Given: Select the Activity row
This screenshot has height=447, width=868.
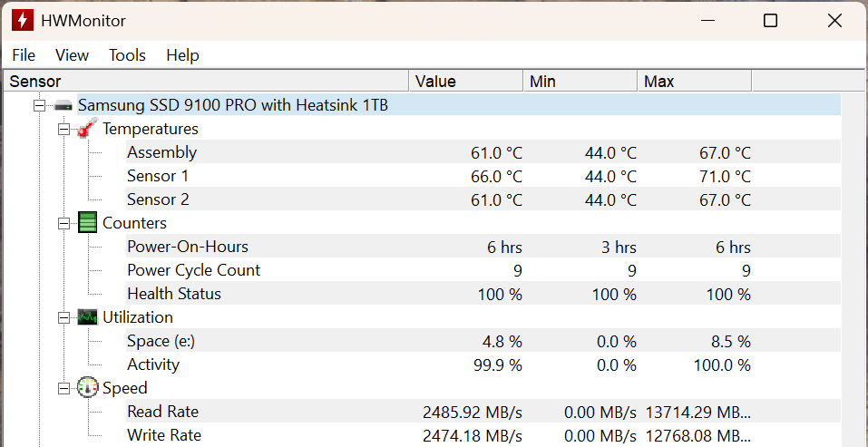Looking at the screenshot, I should [483, 364].
